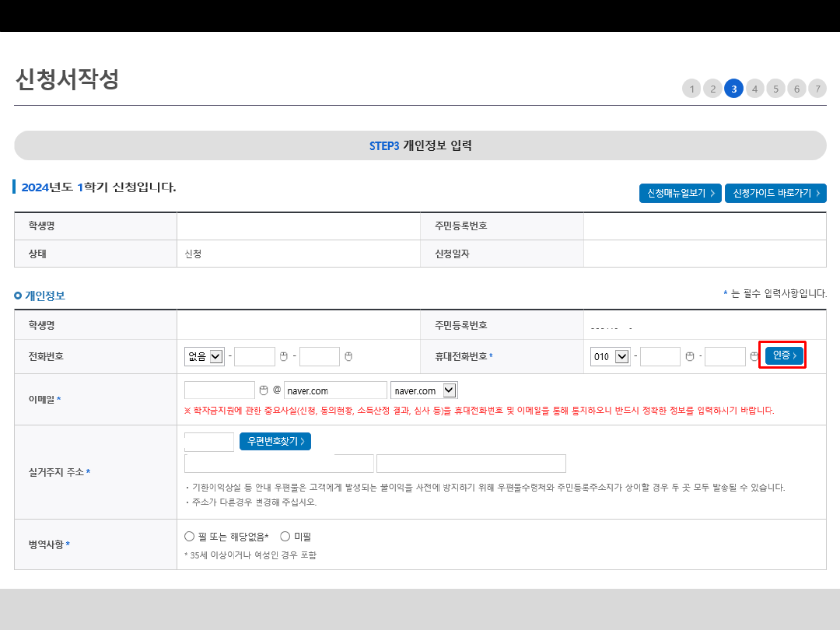Click 우편번호찾기 postal code search button
The image size is (840, 630).
[275, 442]
